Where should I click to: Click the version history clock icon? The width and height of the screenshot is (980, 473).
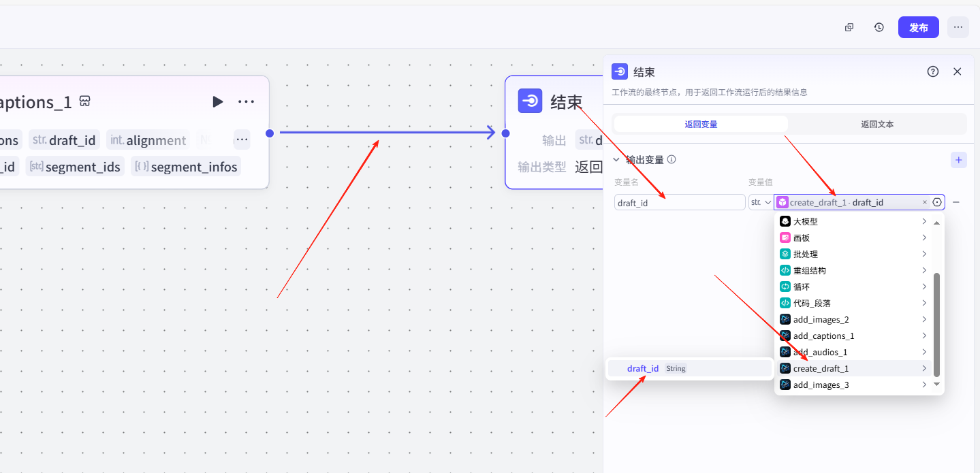click(x=879, y=27)
